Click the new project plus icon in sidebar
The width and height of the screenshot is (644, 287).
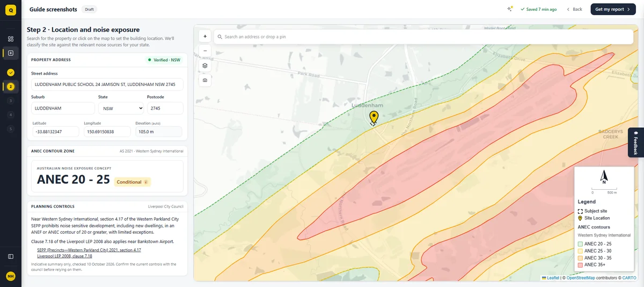click(x=11, y=53)
